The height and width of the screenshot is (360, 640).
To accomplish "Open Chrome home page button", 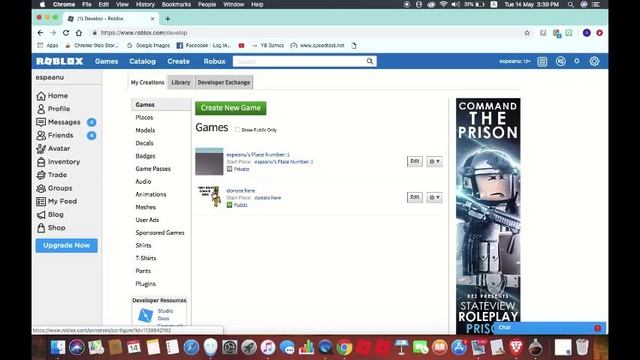I will [79, 33].
